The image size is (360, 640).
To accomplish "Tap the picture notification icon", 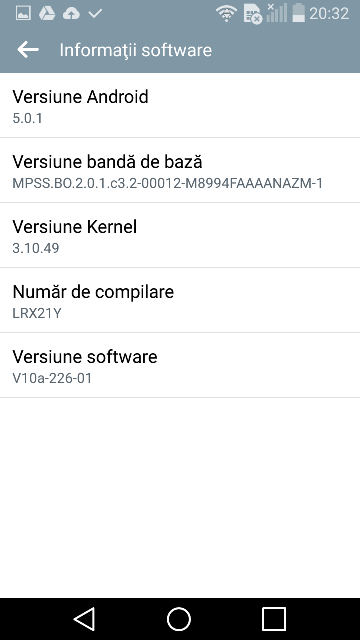I will tap(23, 13).
